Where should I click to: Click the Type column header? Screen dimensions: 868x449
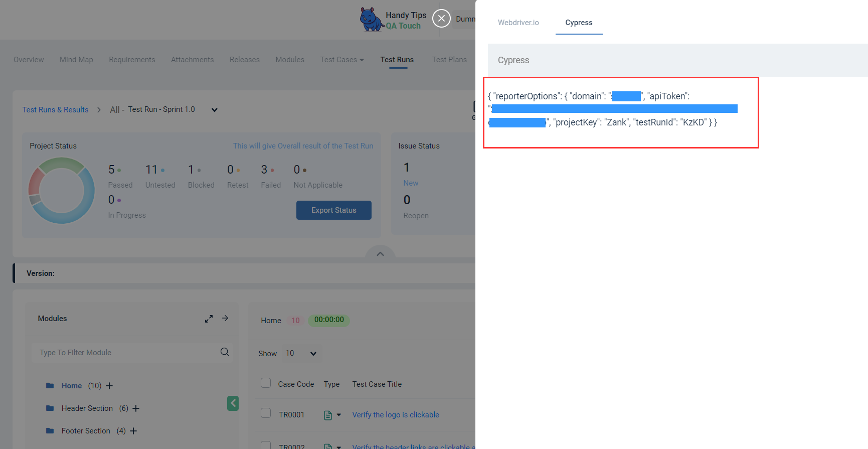331,384
